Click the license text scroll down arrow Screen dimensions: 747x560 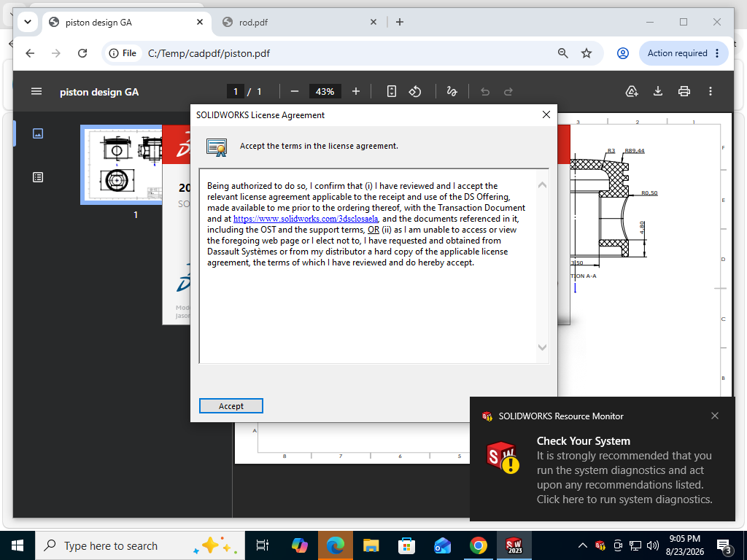pyautogui.click(x=542, y=347)
